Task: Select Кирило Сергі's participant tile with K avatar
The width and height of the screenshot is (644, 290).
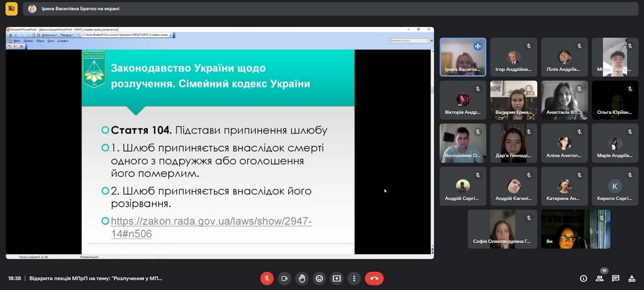Action: point(614,186)
